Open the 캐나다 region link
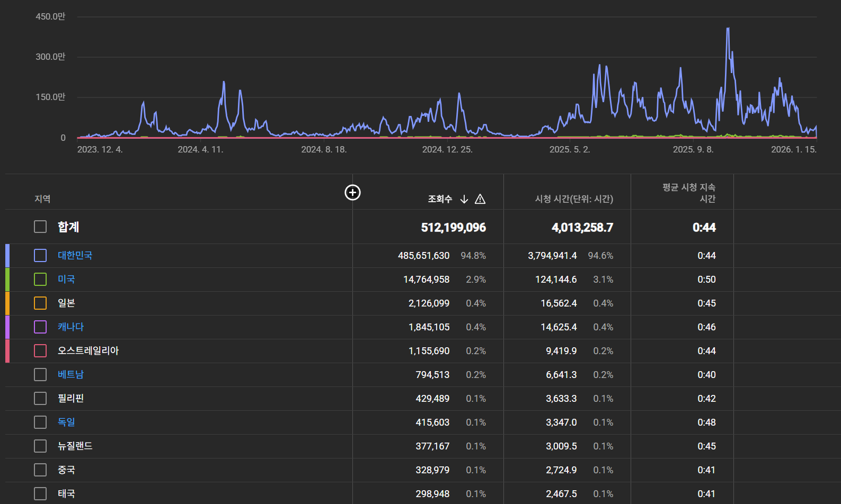 pos(70,327)
